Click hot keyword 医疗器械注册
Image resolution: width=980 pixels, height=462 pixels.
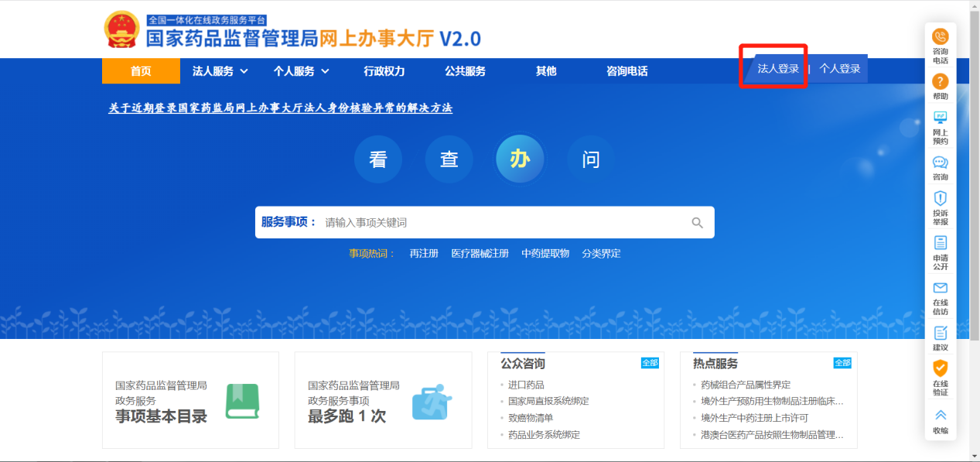(480, 254)
